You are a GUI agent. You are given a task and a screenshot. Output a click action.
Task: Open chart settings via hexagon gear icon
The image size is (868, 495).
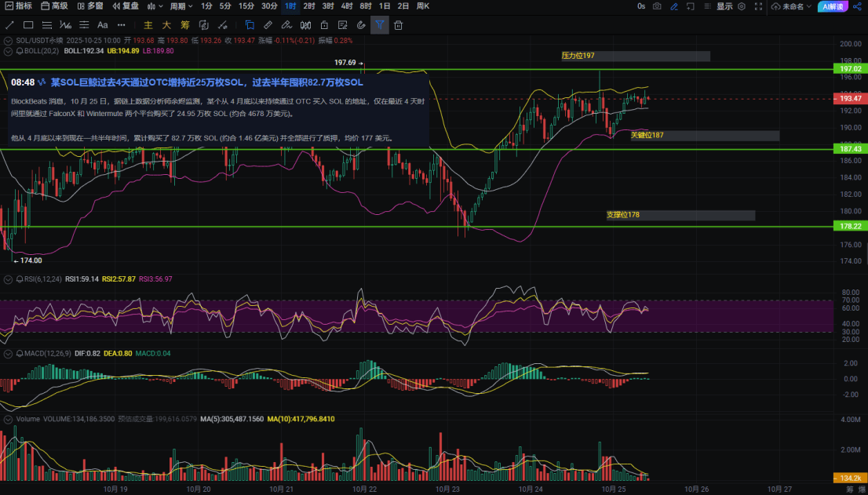[x=742, y=6]
